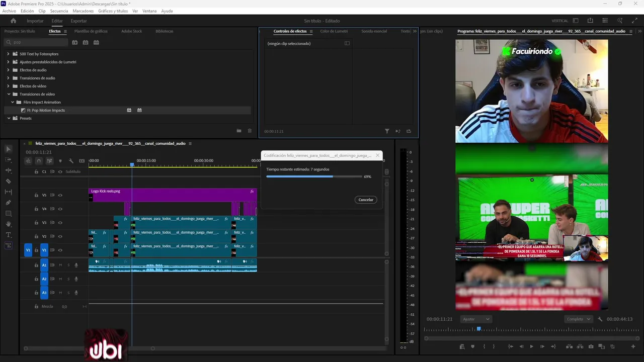Click filter icon in Effect Controls
The height and width of the screenshot is (362, 644).
pyautogui.click(x=387, y=131)
